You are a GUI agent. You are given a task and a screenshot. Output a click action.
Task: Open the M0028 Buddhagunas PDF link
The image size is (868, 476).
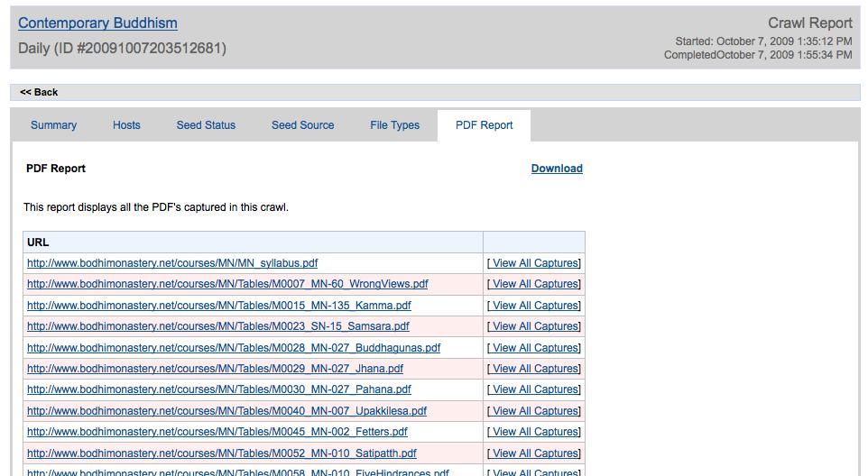[234, 348]
